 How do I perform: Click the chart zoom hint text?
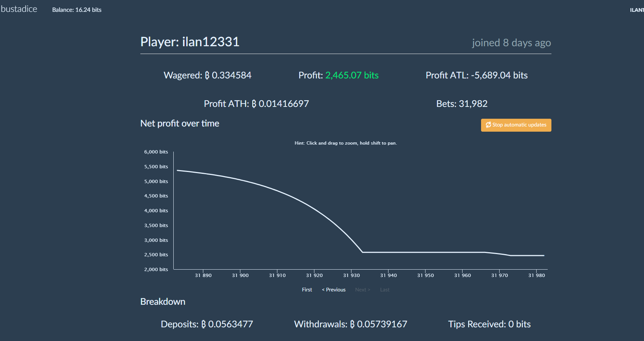pos(346,143)
